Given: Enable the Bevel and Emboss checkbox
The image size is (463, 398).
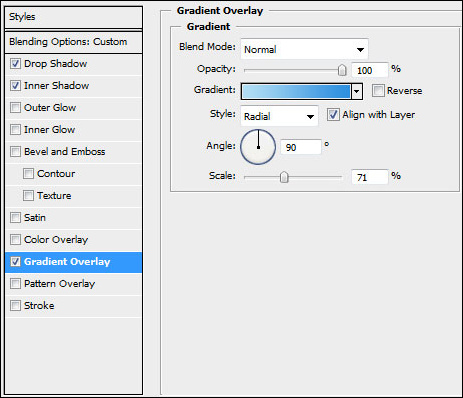Looking at the screenshot, I should (x=15, y=151).
